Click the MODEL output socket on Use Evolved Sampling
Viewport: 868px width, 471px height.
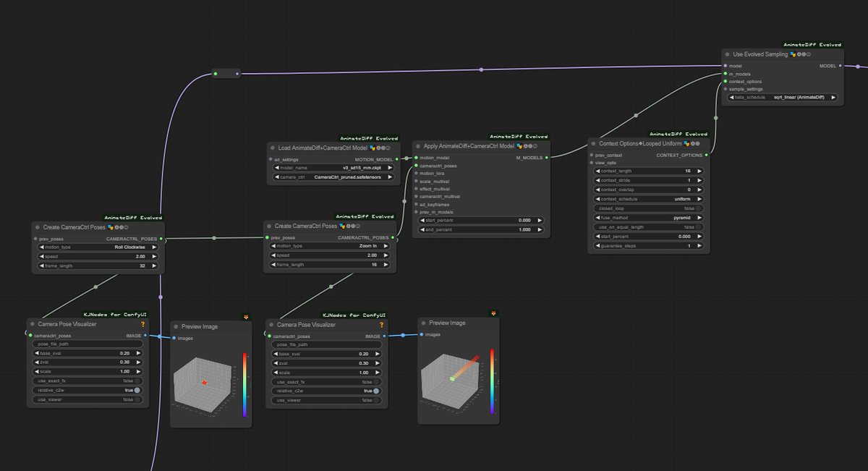840,66
